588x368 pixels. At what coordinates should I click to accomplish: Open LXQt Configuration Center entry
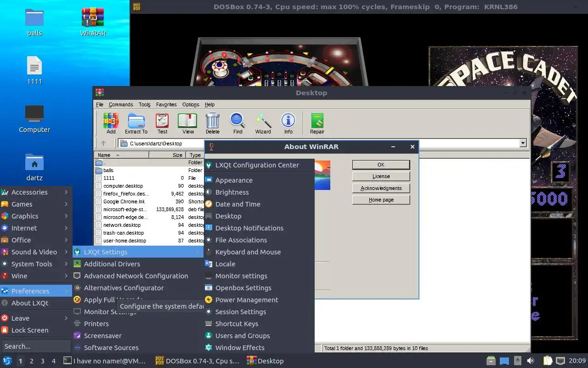pyautogui.click(x=259, y=165)
